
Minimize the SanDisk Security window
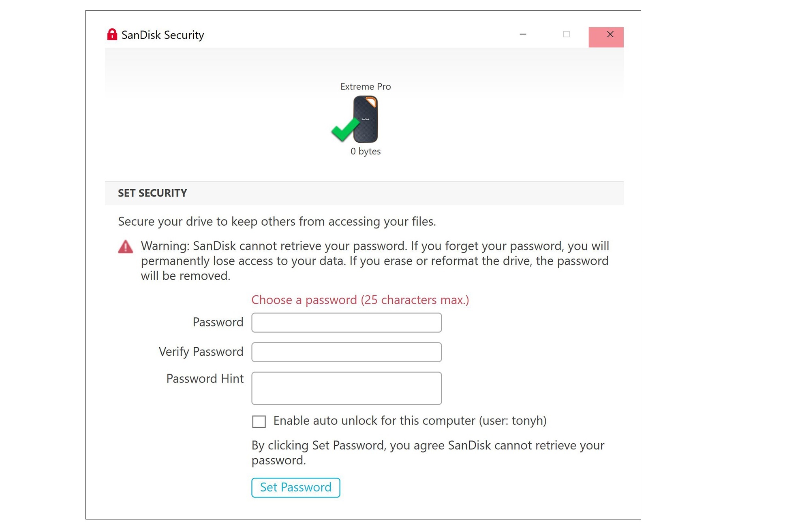click(523, 35)
